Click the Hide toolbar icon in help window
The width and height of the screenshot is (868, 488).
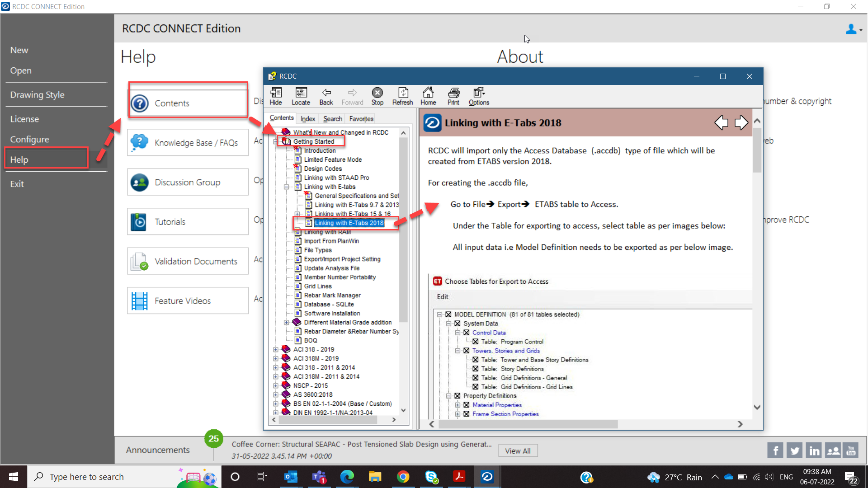click(x=276, y=96)
